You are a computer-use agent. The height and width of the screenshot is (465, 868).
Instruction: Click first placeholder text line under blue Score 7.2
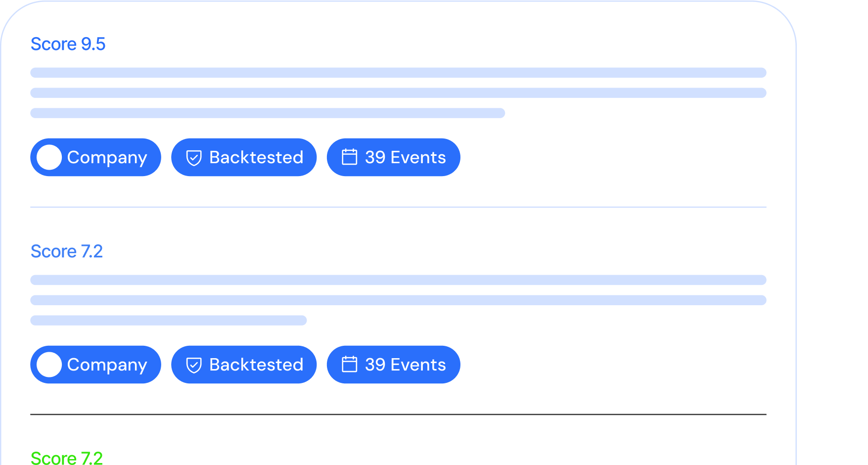[398, 280]
